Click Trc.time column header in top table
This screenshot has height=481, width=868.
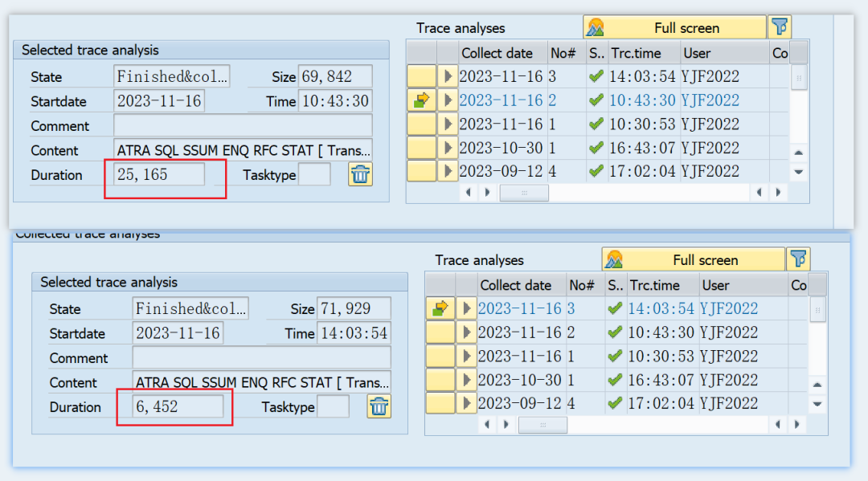(x=644, y=53)
